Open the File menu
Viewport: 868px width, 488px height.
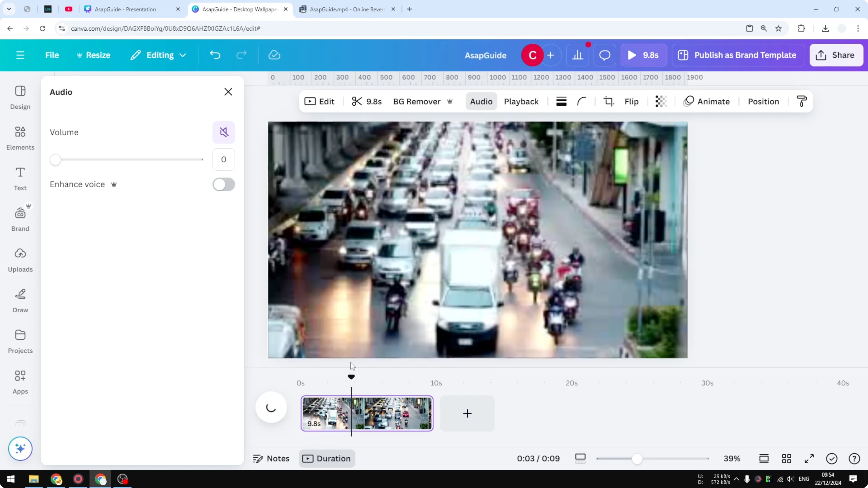(52, 55)
